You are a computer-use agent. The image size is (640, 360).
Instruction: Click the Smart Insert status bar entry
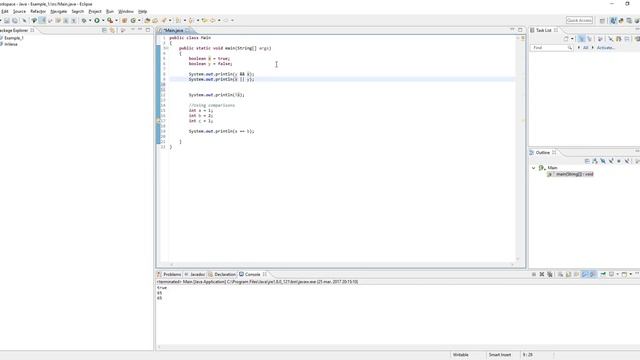point(500,355)
